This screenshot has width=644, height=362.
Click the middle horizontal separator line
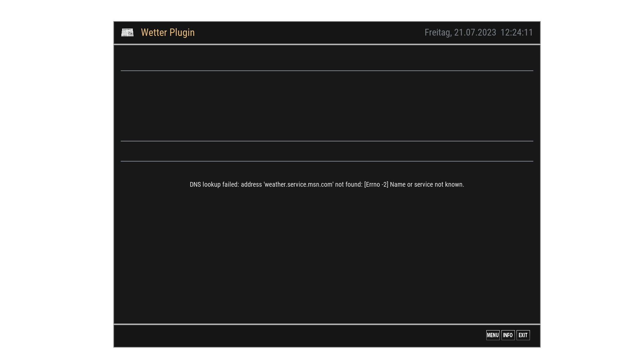327,141
